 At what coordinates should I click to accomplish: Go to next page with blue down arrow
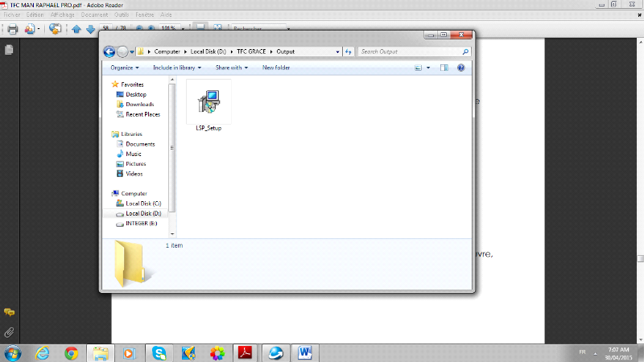[x=91, y=29]
